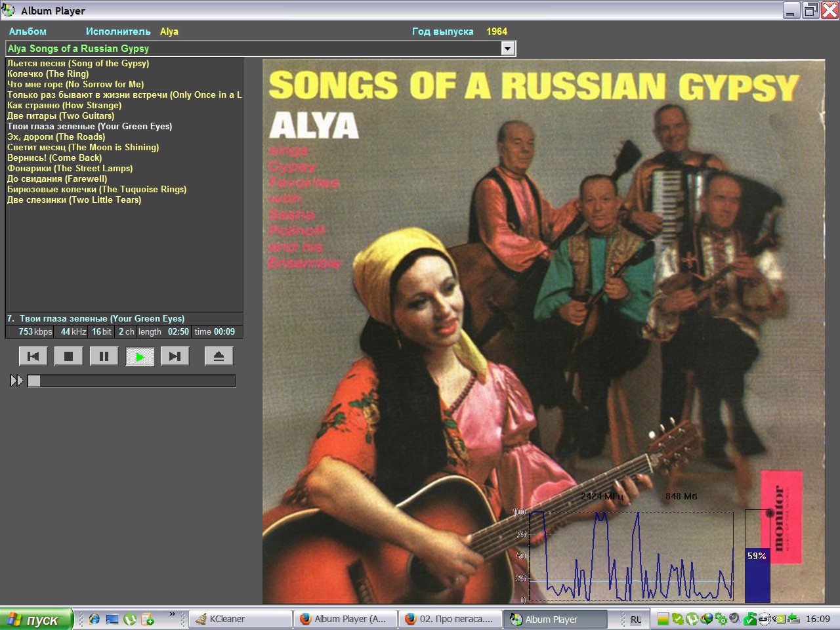Click the Show Desktop Quick Launch icon
Screen dimensions: 840x630
[x=112, y=619]
